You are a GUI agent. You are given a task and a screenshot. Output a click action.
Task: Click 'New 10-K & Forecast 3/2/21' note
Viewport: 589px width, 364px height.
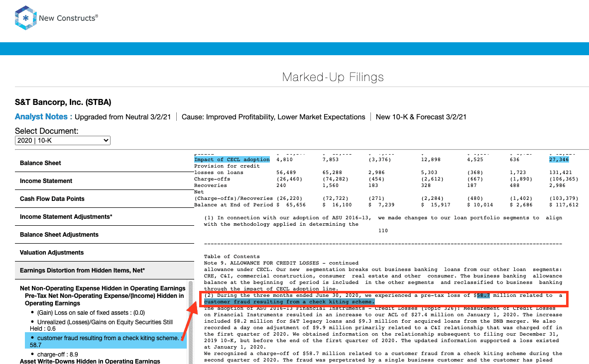421,117
